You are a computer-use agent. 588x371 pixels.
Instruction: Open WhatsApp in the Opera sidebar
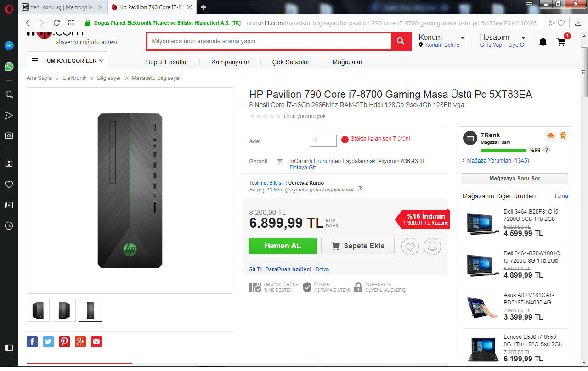point(9,67)
